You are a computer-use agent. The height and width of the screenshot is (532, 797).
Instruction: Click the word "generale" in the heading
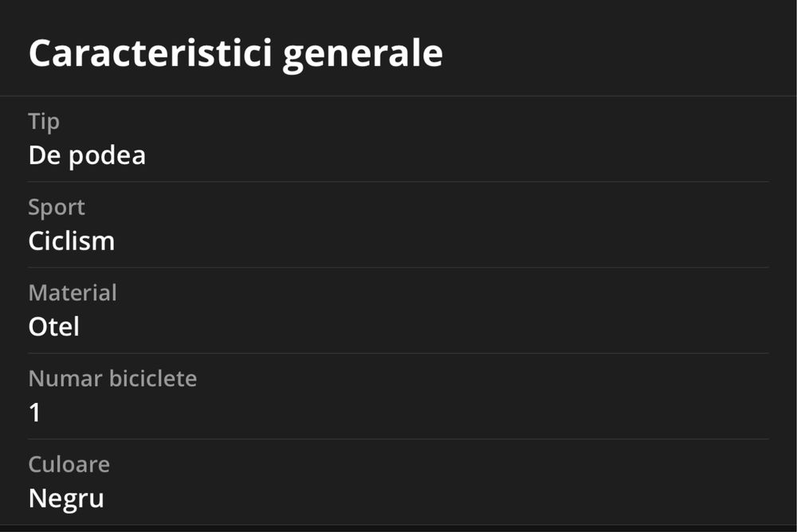tap(363, 54)
